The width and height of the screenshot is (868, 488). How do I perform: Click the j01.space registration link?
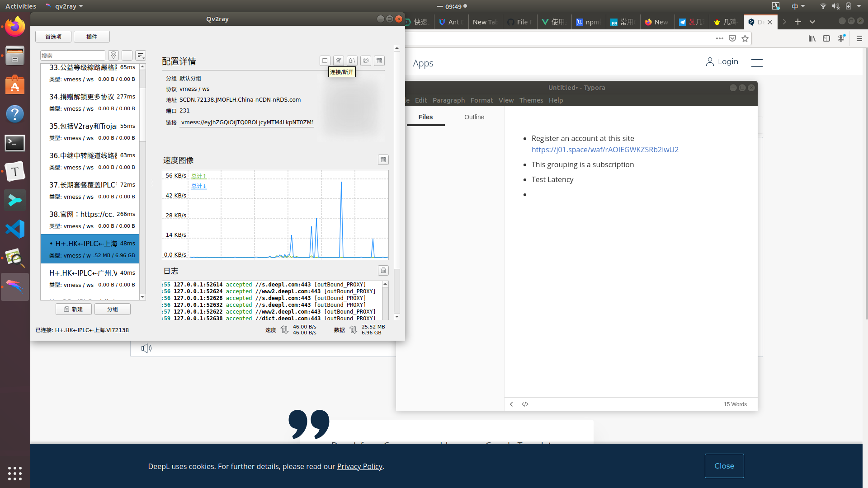pos(605,150)
